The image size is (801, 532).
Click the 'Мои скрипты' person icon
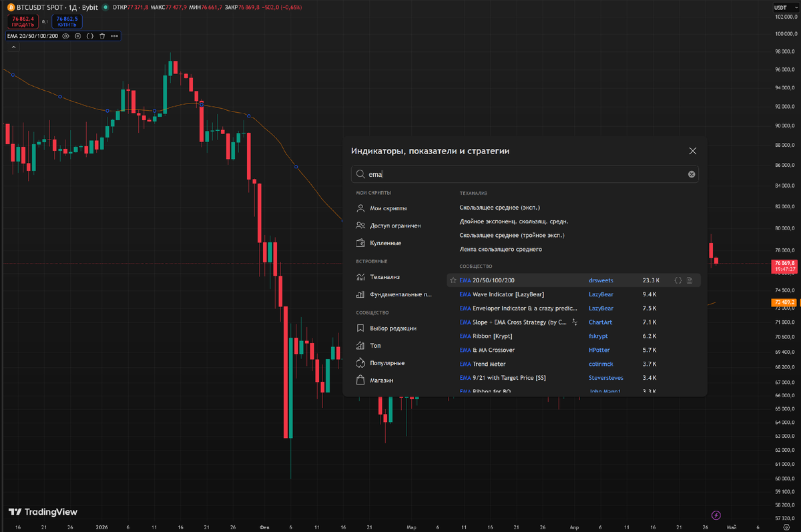[x=360, y=208]
